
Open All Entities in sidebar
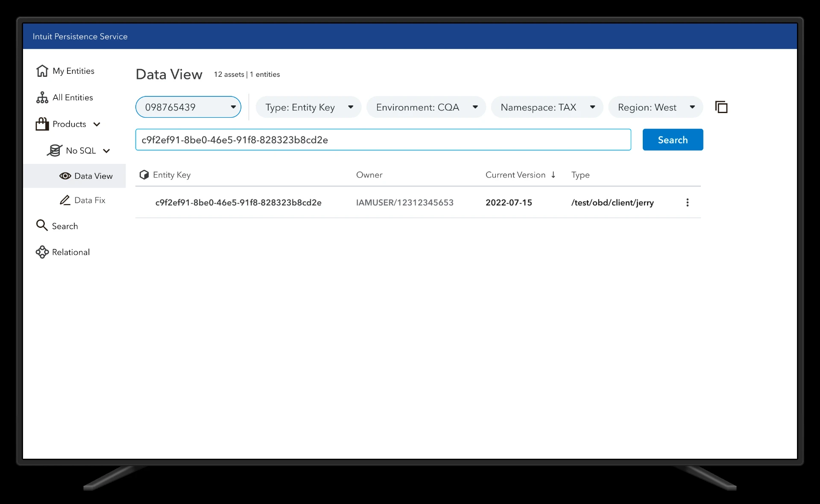(73, 97)
